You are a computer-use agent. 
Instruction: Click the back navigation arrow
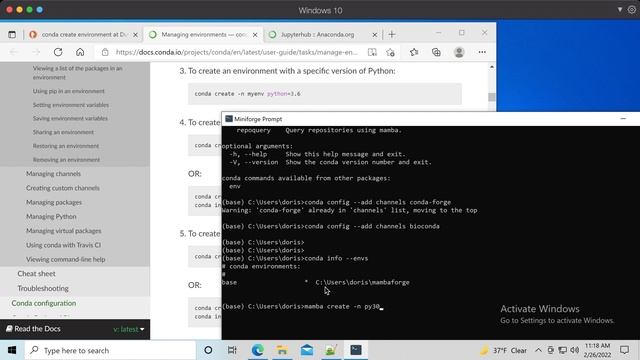[x=13, y=52]
